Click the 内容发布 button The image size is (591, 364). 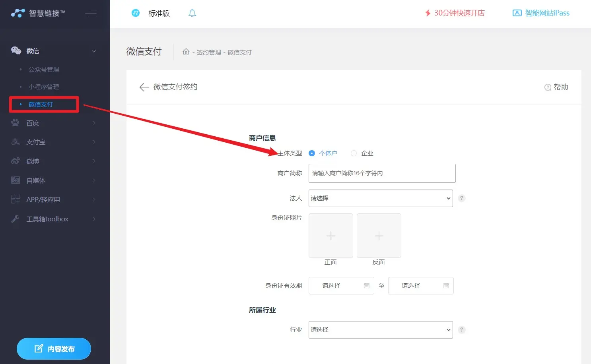point(54,349)
